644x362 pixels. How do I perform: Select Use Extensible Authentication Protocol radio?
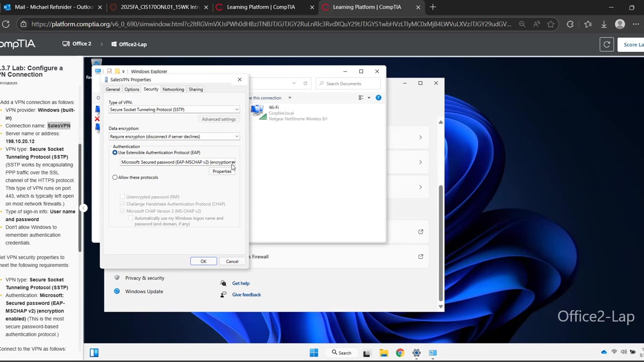[x=115, y=152]
